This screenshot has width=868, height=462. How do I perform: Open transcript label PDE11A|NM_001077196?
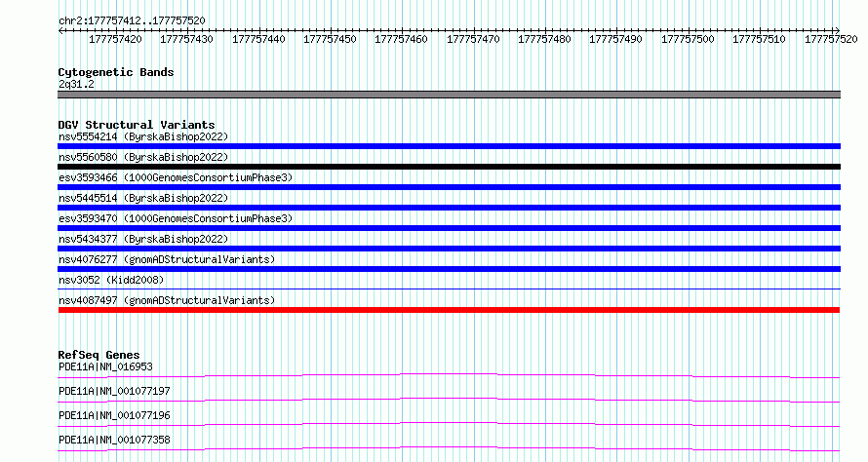coord(114,415)
